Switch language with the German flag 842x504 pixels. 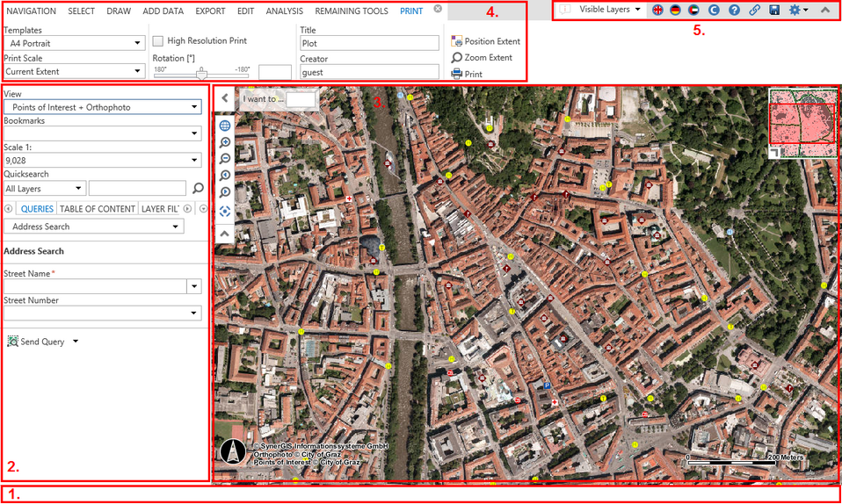coord(675,10)
